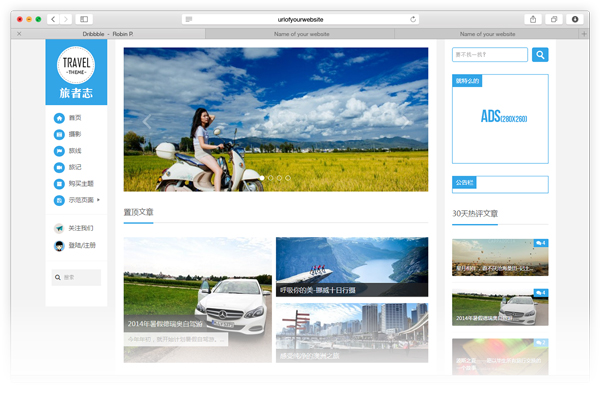Image resolution: width=600 pixels, height=393 pixels.
Task: Select the middle 'Name of your website' tab
Action: (x=301, y=34)
